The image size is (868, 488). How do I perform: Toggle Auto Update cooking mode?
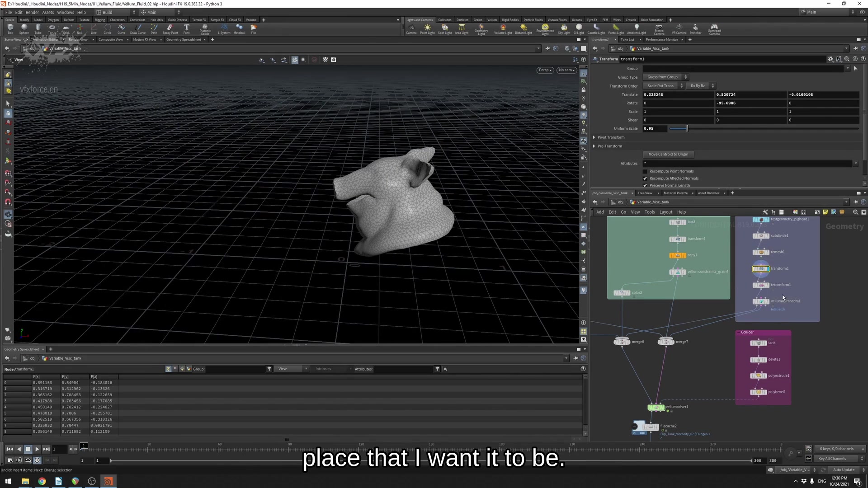pyautogui.click(x=844, y=470)
